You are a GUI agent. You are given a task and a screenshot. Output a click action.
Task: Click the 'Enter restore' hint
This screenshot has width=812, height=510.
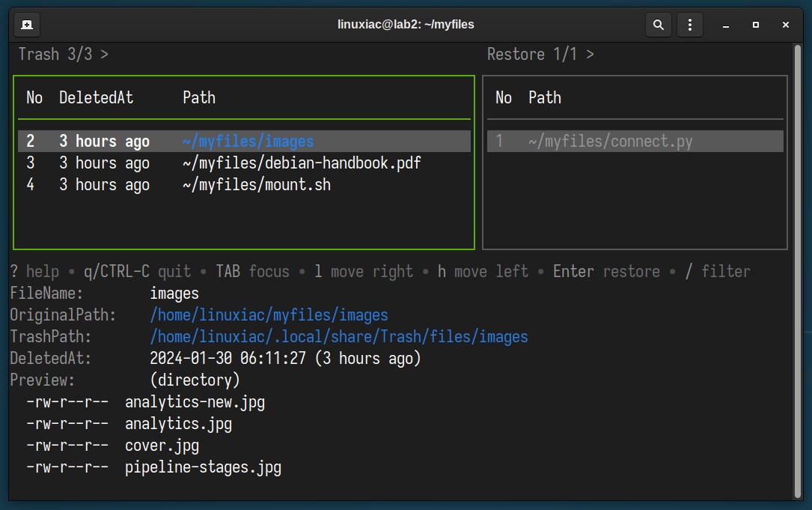[x=606, y=271]
